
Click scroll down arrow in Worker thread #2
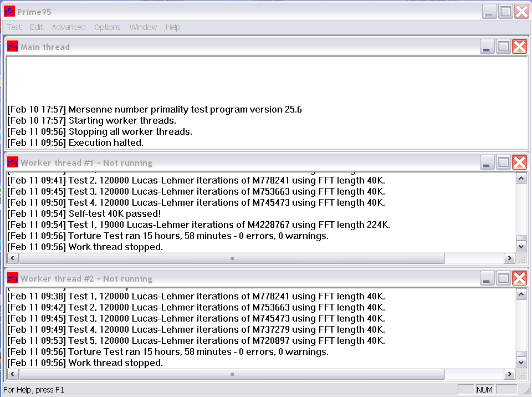[x=521, y=363]
